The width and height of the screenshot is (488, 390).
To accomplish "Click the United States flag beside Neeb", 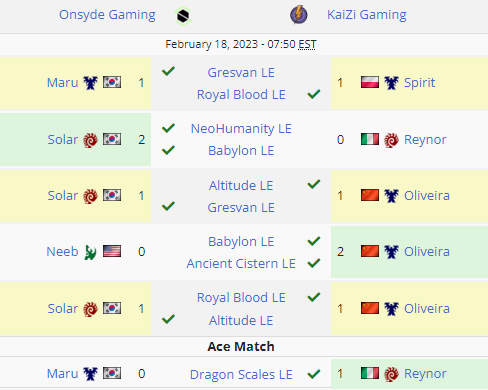I will (x=112, y=251).
